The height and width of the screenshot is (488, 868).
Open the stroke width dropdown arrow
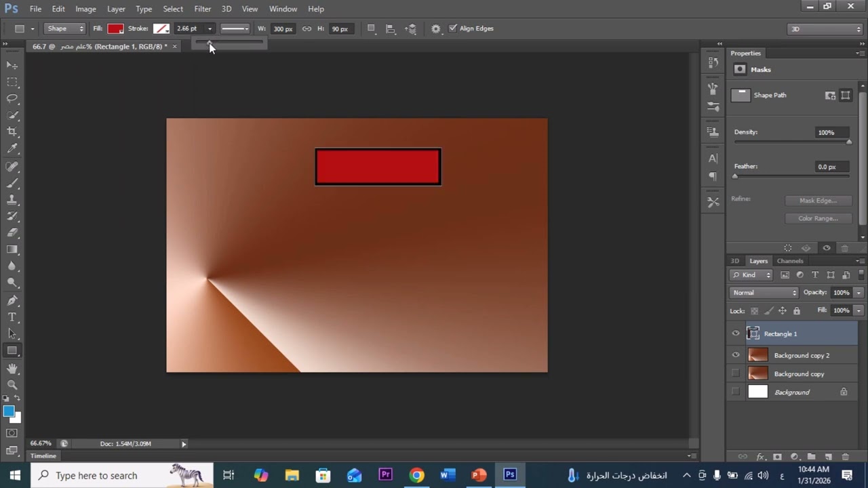coord(210,28)
